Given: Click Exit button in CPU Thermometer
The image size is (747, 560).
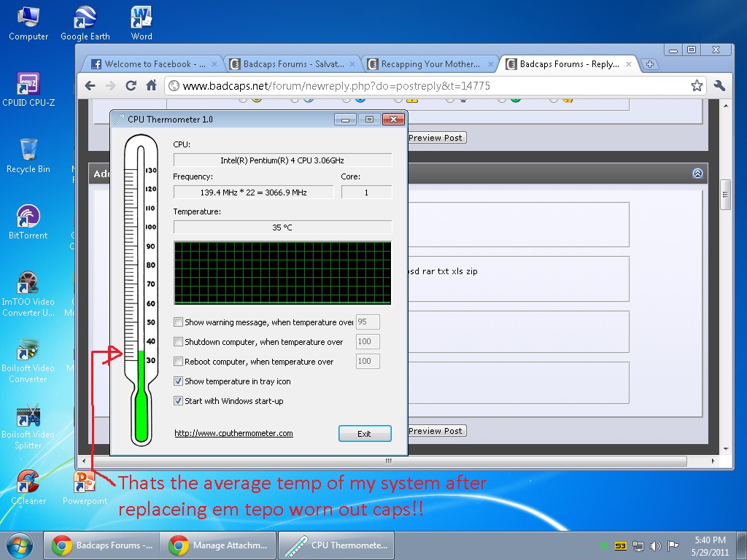Looking at the screenshot, I should tap(365, 434).
